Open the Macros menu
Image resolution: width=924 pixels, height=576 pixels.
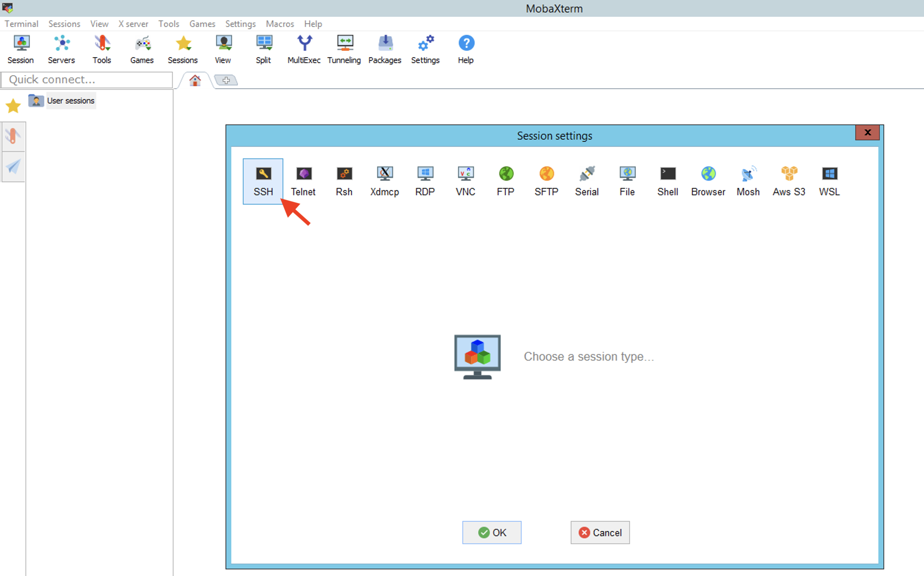coord(280,24)
